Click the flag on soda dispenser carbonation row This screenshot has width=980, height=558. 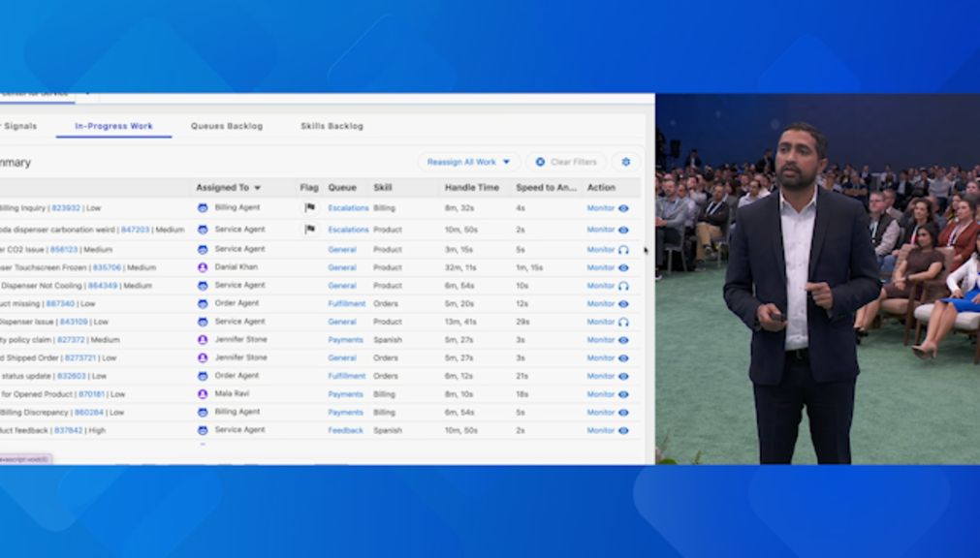click(x=309, y=230)
